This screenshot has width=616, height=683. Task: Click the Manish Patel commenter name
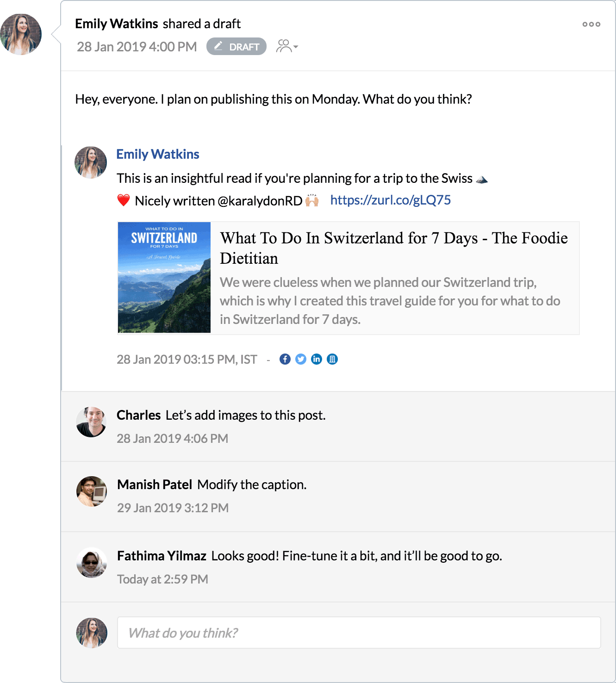pos(155,484)
